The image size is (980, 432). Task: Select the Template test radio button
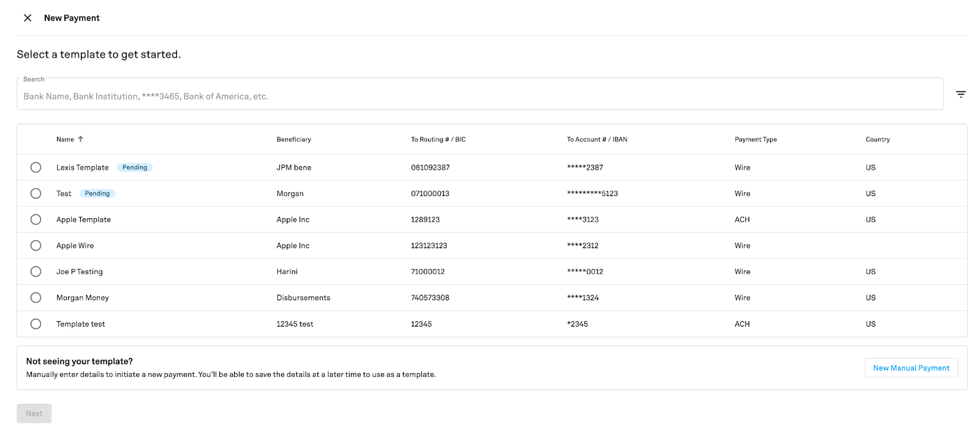36,324
